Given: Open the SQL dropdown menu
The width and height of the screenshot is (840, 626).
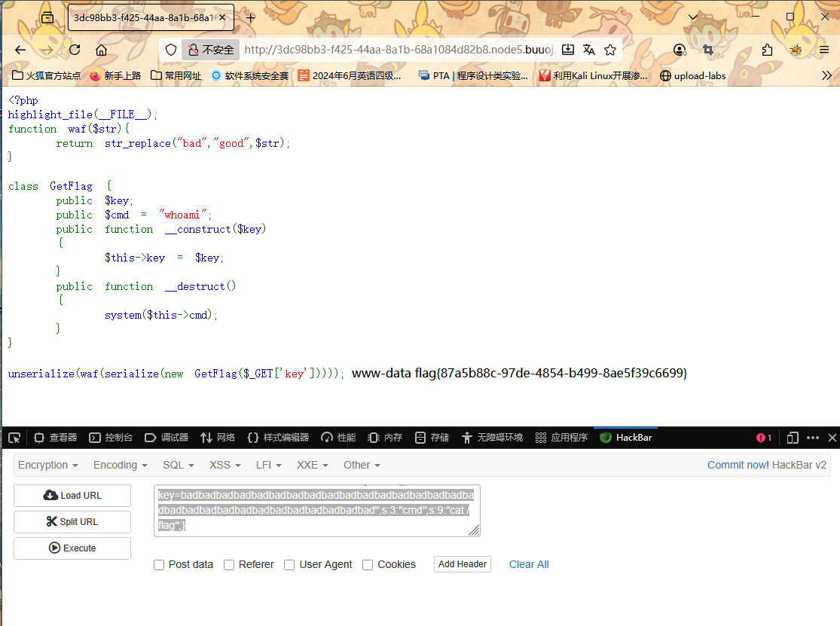Looking at the screenshot, I should point(179,465).
